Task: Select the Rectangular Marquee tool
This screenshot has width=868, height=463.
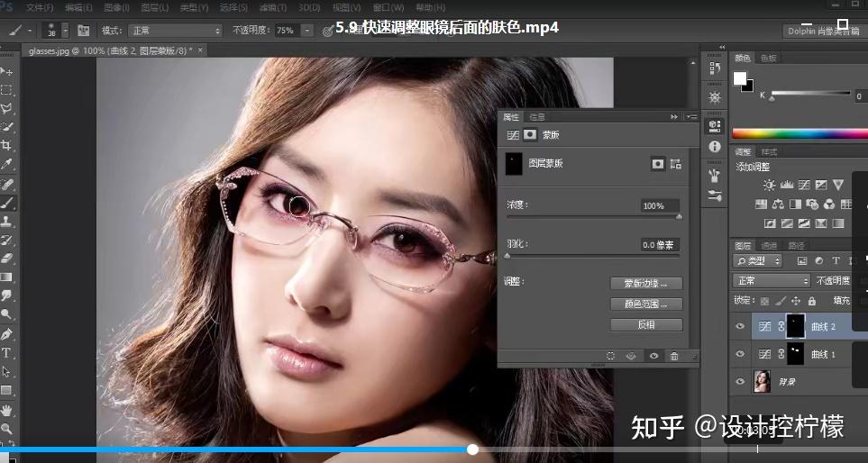Action: click(x=6, y=90)
